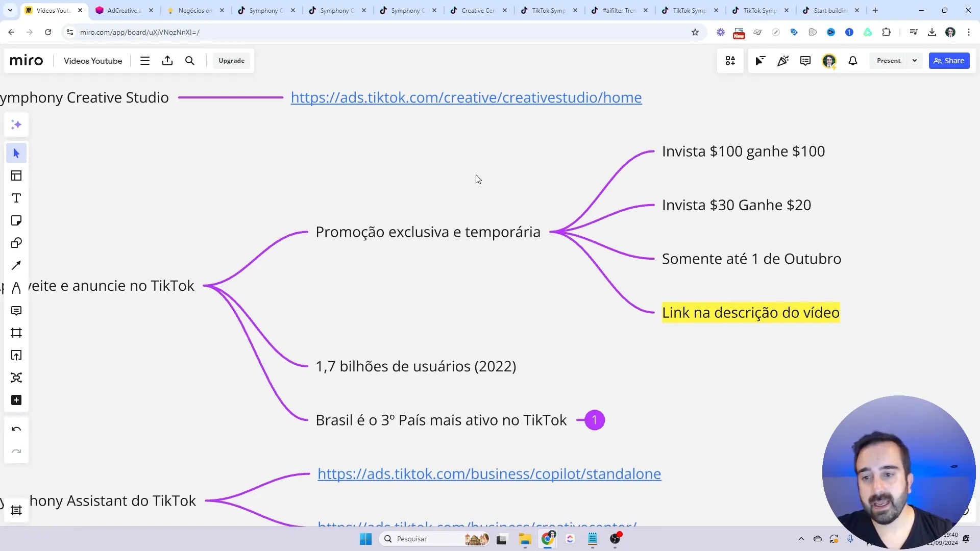The width and height of the screenshot is (980, 551).
Task: Toggle the timer/cursor presence icon
Action: (x=761, y=61)
